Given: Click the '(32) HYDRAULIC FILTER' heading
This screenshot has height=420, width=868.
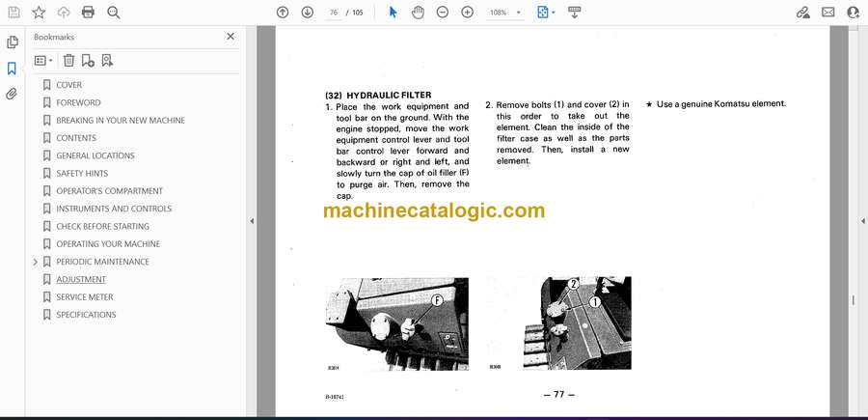Looking at the screenshot, I should [378, 96].
